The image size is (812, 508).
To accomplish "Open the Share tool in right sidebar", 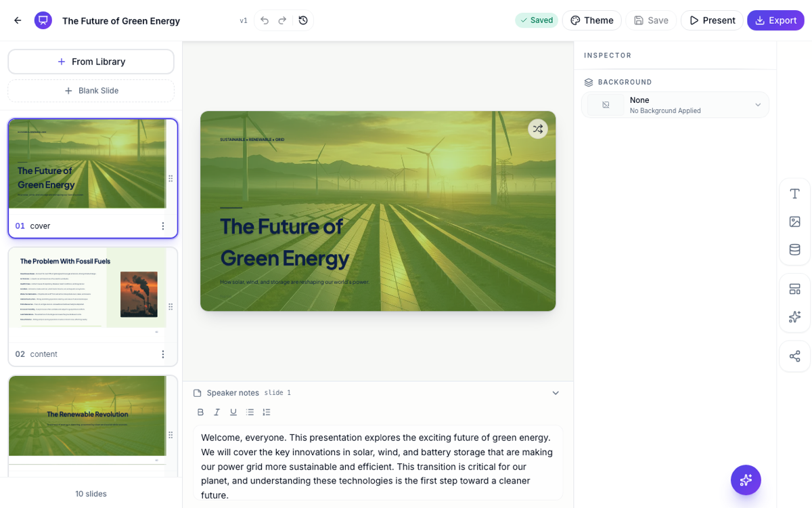I will (x=795, y=356).
